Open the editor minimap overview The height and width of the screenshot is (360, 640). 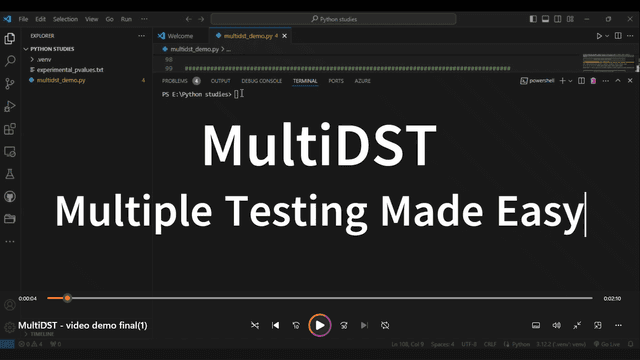pyautogui.click(x=608, y=62)
